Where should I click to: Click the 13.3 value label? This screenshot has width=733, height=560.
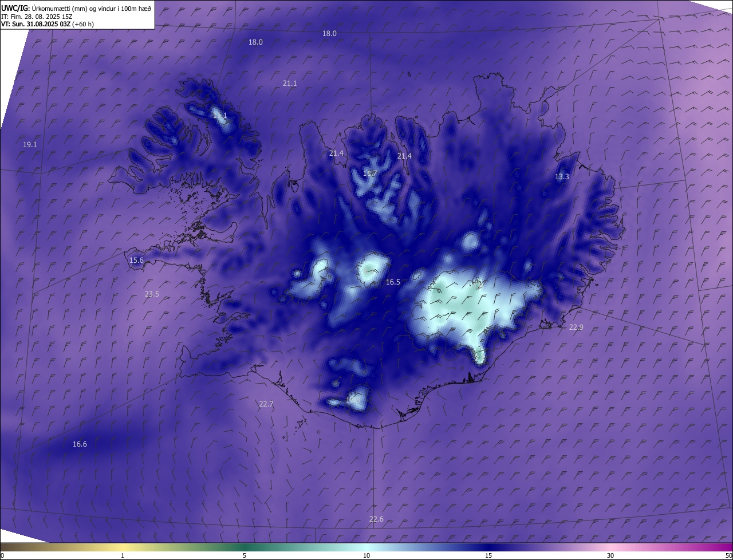click(x=562, y=177)
